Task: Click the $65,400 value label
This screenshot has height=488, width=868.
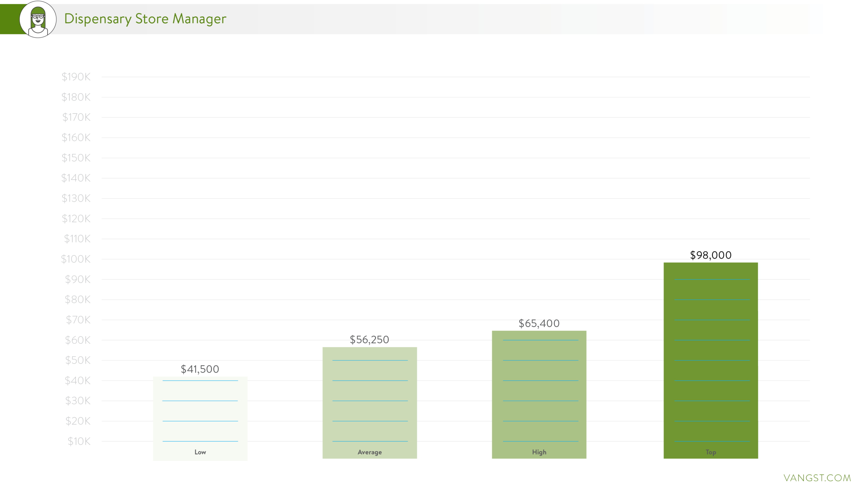Action: pos(539,323)
